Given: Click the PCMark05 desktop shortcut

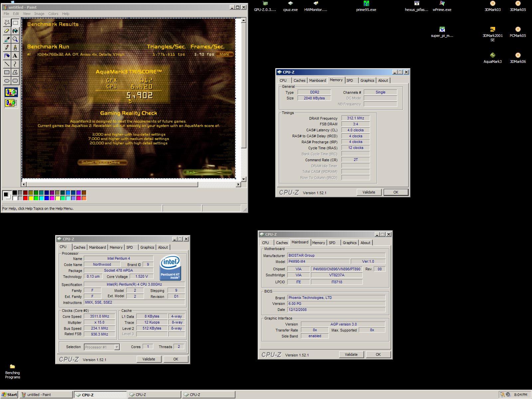Looking at the screenshot, I should tap(518, 32).
